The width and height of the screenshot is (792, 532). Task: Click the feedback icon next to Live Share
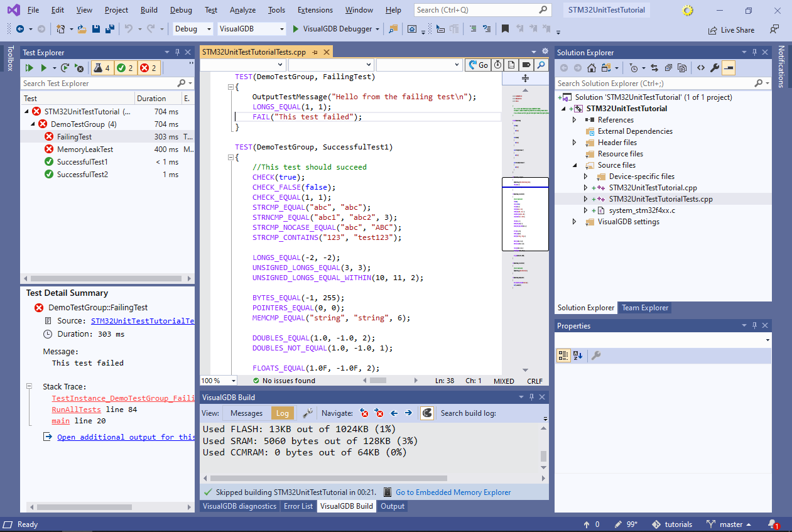tap(774, 30)
